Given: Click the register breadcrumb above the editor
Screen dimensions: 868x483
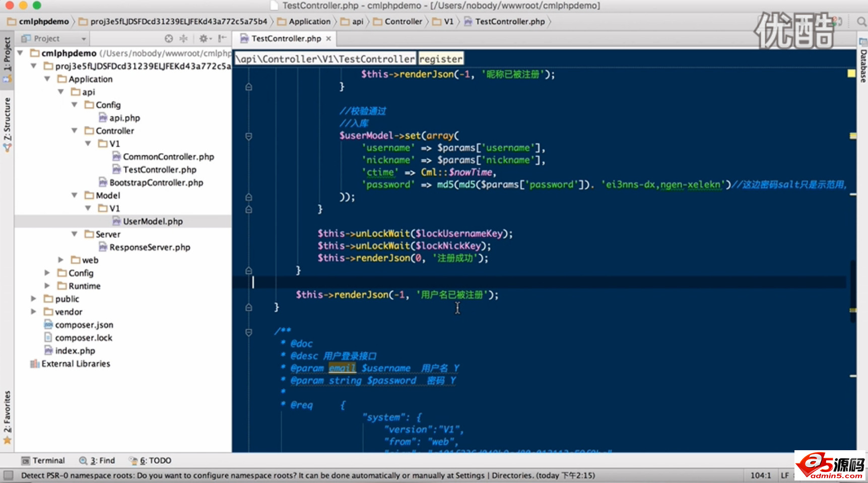Looking at the screenshot, I should coord(440,58).
